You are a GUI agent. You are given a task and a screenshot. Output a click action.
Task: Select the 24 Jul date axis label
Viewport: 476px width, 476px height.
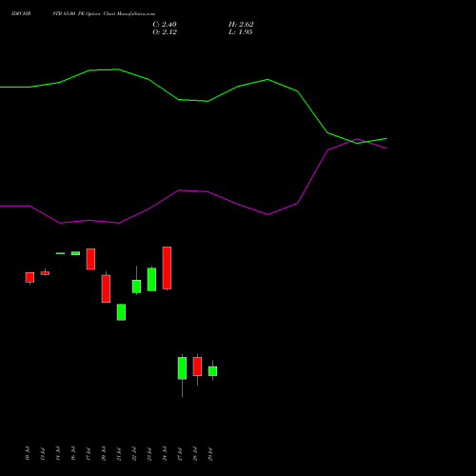[x=165, y=453]
